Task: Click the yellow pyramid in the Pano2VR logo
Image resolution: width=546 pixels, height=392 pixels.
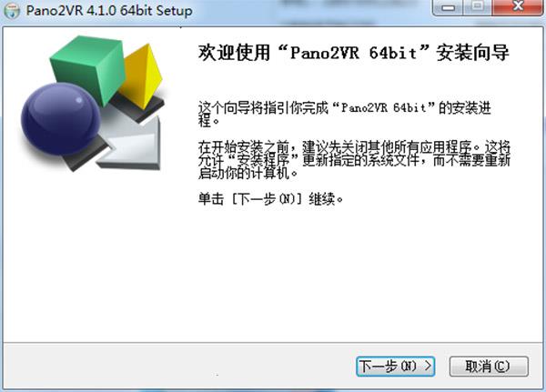Action: tap(143, 78)
